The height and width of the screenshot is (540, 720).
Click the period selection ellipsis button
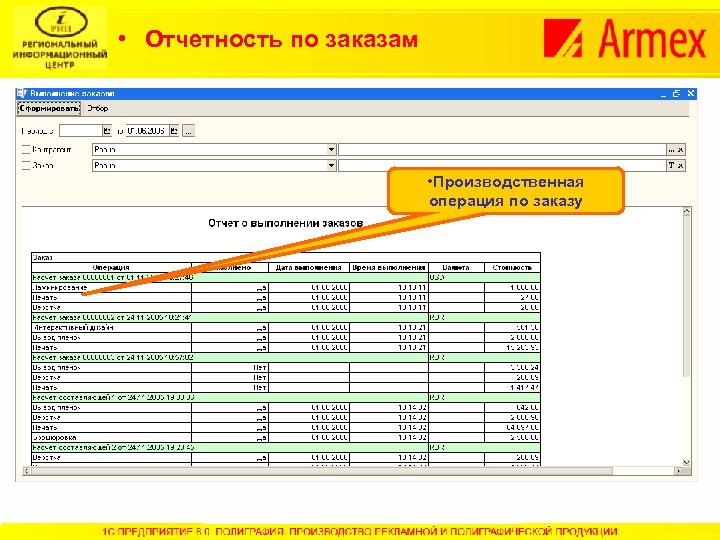point(188,131)
